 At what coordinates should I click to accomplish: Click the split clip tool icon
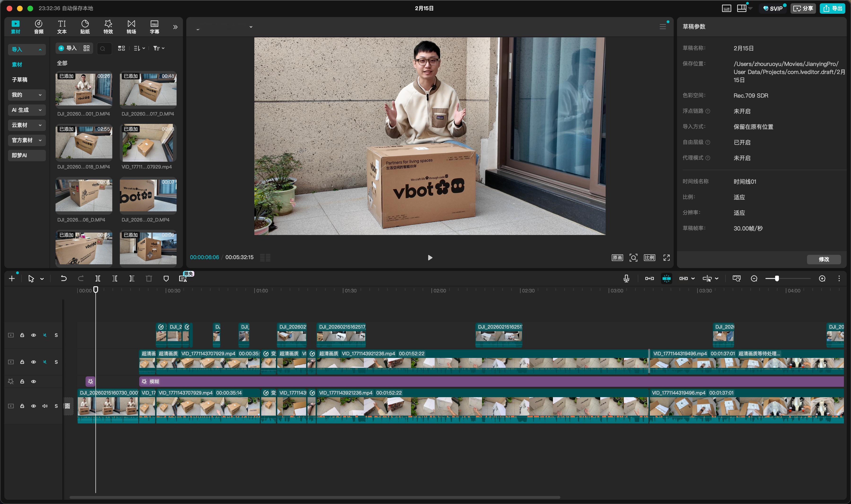tap(98, 278)
